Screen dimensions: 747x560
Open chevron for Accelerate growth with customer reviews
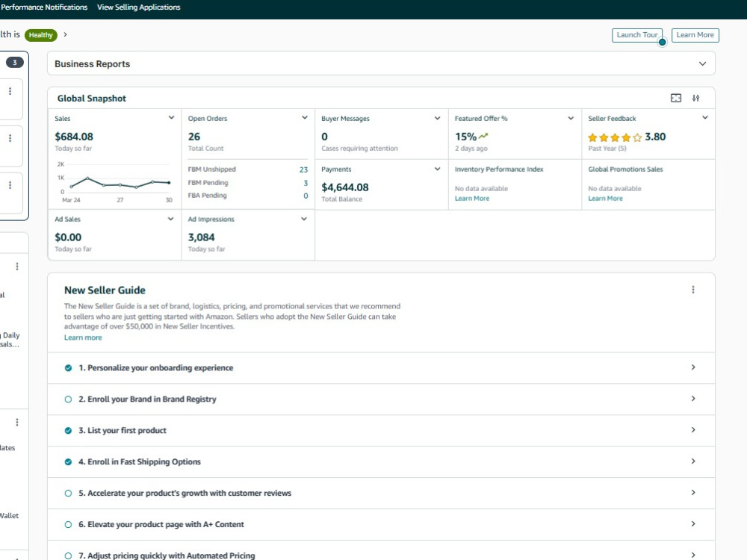tap(693, 492)
